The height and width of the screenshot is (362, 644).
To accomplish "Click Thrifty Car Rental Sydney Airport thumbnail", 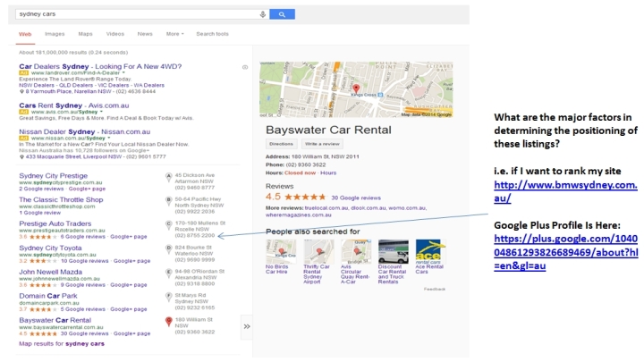I will 318,251.
